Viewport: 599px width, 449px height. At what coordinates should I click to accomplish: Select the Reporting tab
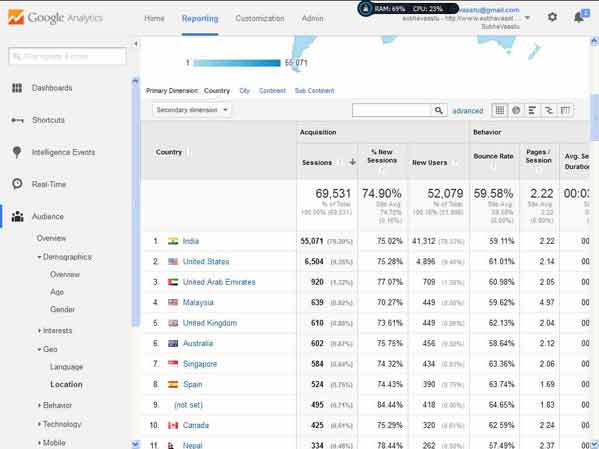pyautogui.click(x=200, y=18)
